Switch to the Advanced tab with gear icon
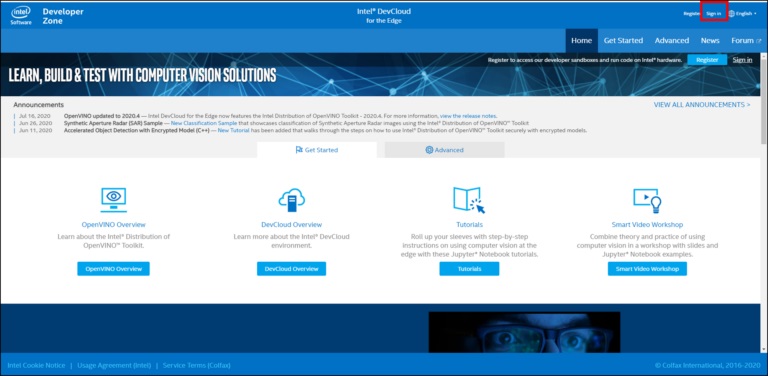 click(x=444, y=150)
